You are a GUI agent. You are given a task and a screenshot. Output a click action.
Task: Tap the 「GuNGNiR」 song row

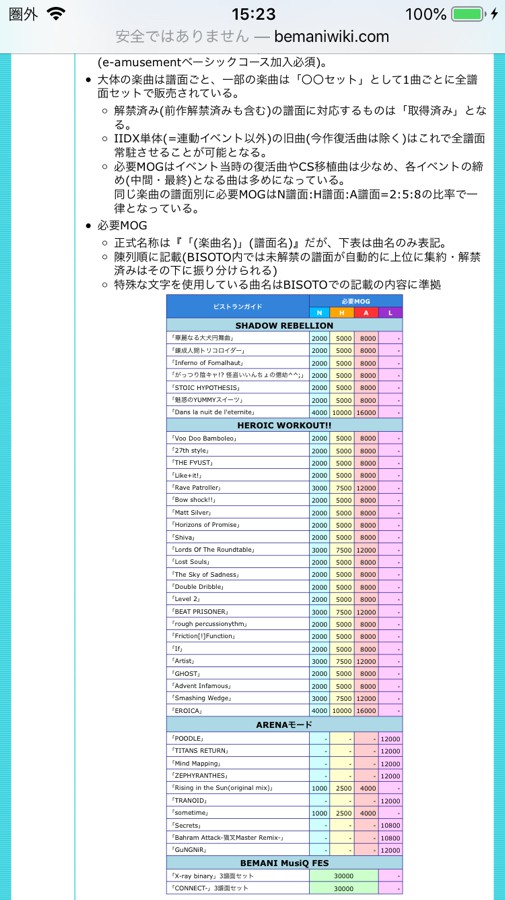pos(284,849)
